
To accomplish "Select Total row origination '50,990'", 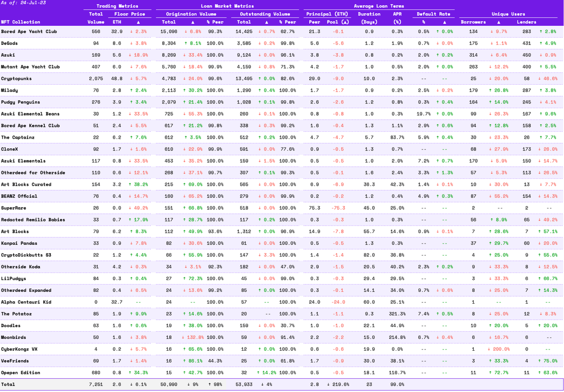I will tap(168, 384).
